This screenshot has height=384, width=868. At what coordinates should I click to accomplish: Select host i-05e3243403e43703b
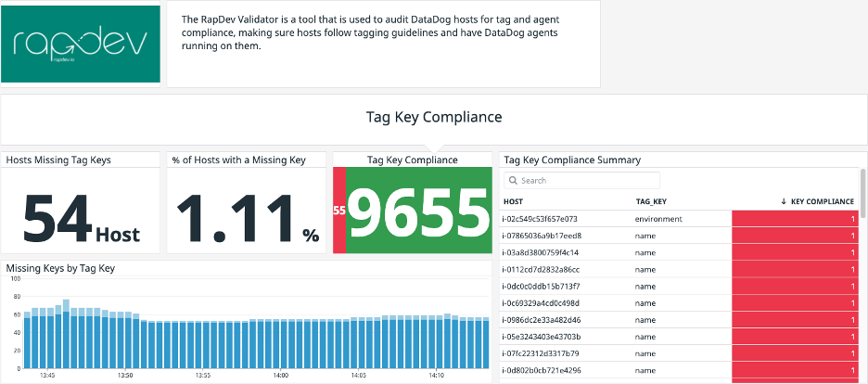click(x=542, y=337)
